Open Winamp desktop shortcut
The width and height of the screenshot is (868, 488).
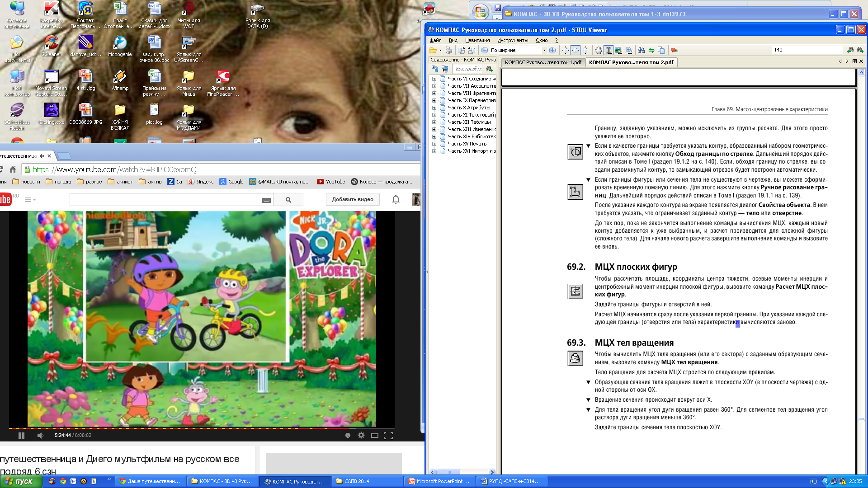(120, 80)
